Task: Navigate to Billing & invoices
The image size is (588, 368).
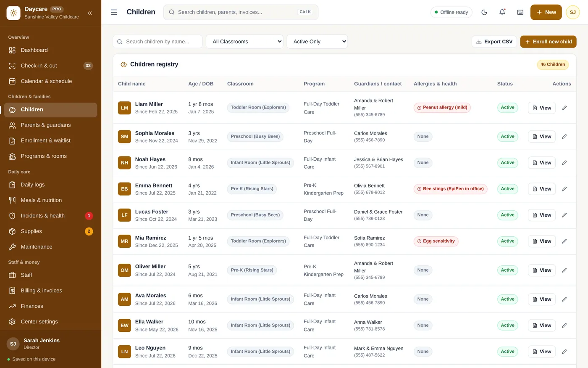Action: pyautogui.click(x=50, y=291)
